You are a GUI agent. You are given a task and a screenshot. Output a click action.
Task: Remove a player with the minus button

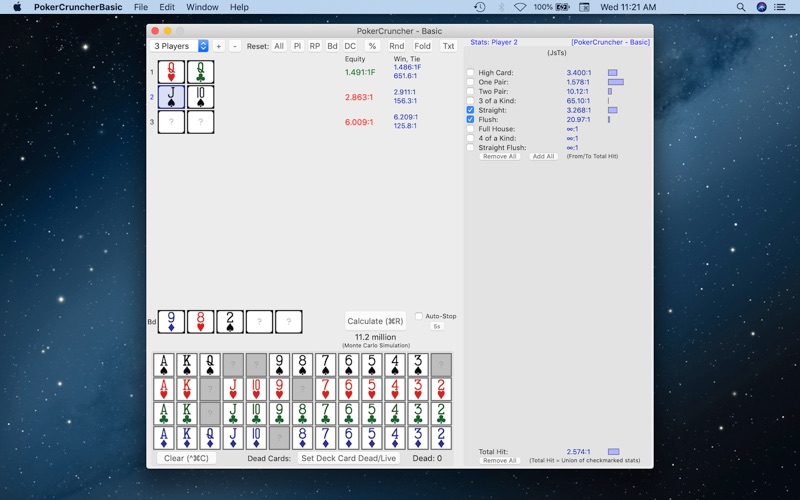pyautogui.click(x=235, y=46)
